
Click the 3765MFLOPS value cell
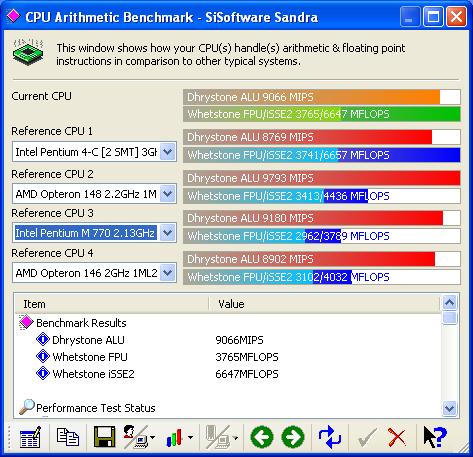pos(247,357)
